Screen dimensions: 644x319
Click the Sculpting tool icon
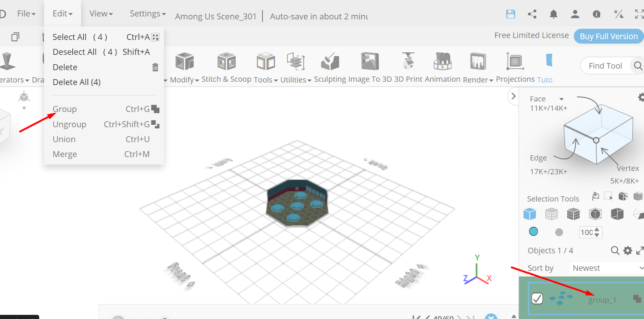pyautogui.click(x=330, y=62)
